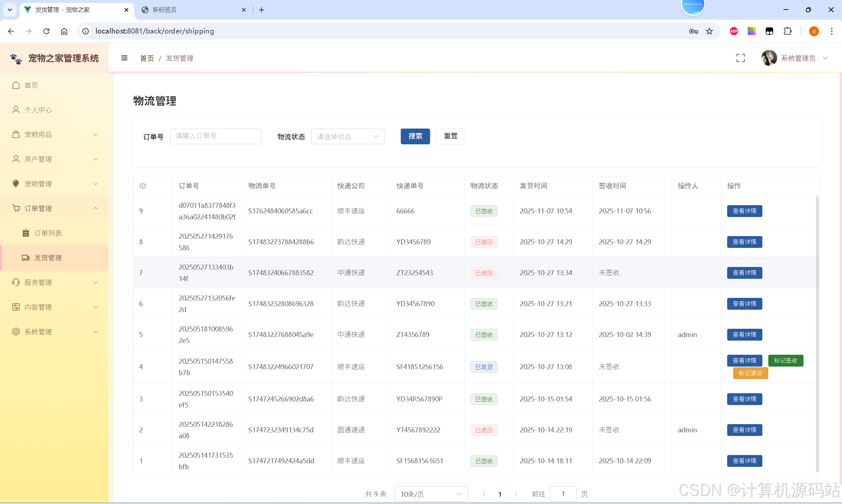Close the 新标签页 tab
842x504 pixels.
click(x=243, y=10)
